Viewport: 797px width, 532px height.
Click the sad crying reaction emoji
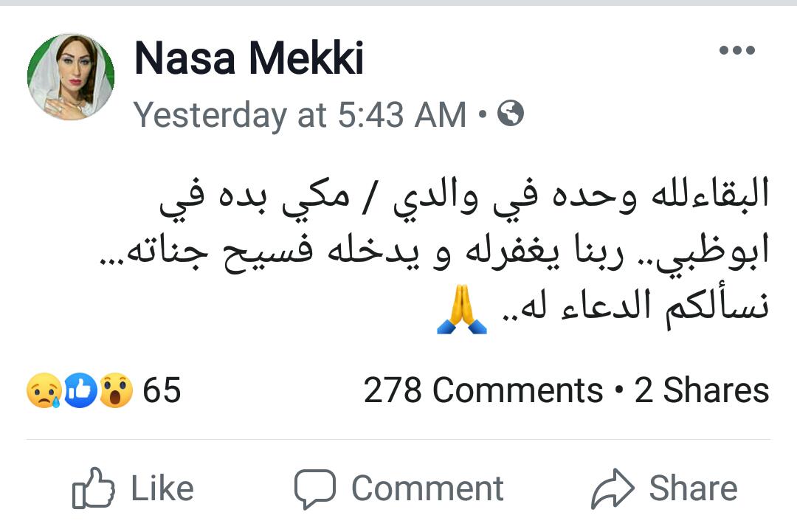tap(44, 391)
